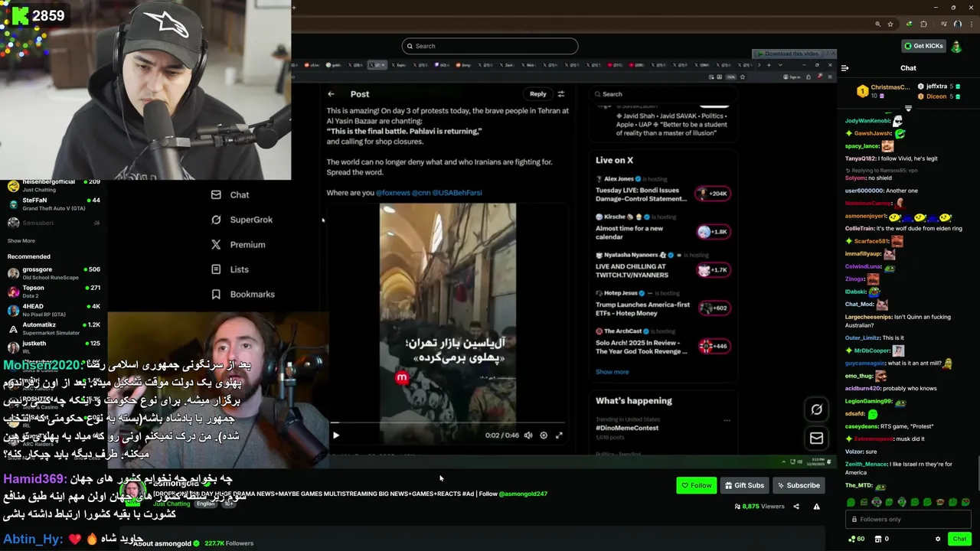This screenshot has width=980, height=551.
Task: Open chat settings gear icon
Action: tap(938, 539)
